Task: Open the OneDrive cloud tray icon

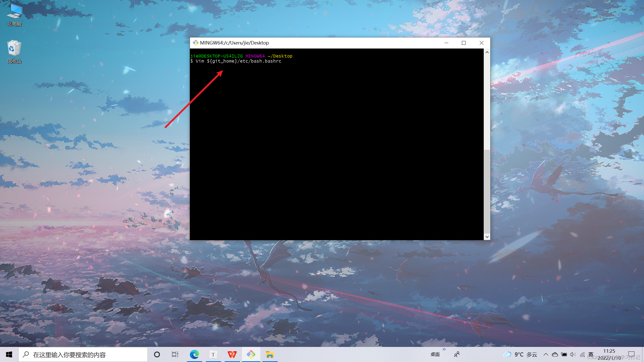Action: 555,354
